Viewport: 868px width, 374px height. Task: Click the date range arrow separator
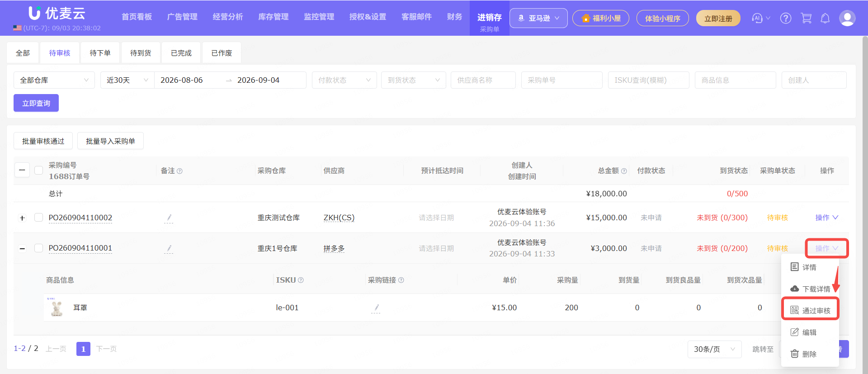(x=229, y=80)
